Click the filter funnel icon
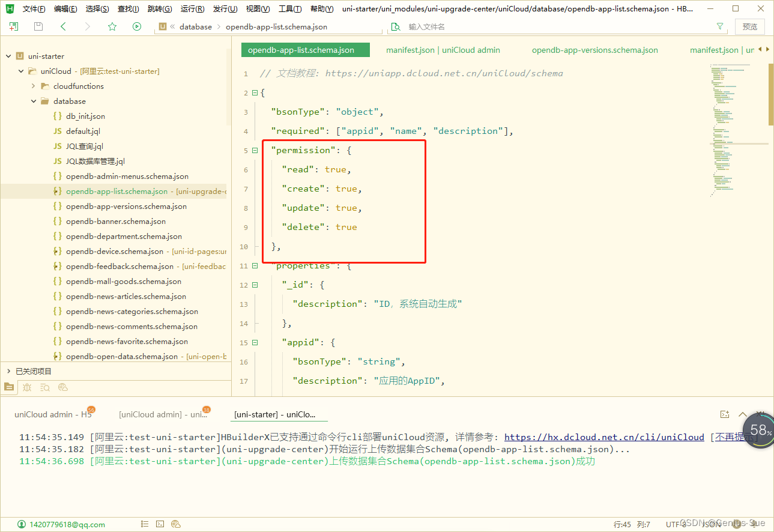774x532 pixels. point(720,26)
